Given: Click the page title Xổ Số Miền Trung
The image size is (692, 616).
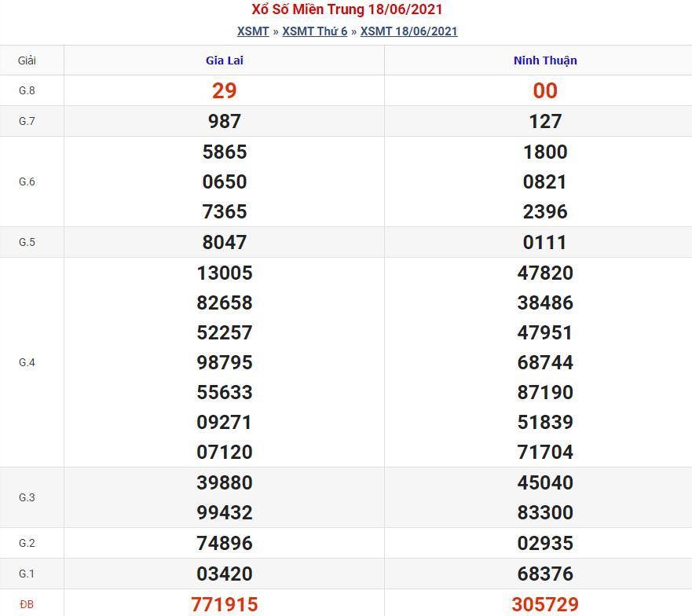Looking at the screenshot, I should pyautogui.click(x=308, y=9).
